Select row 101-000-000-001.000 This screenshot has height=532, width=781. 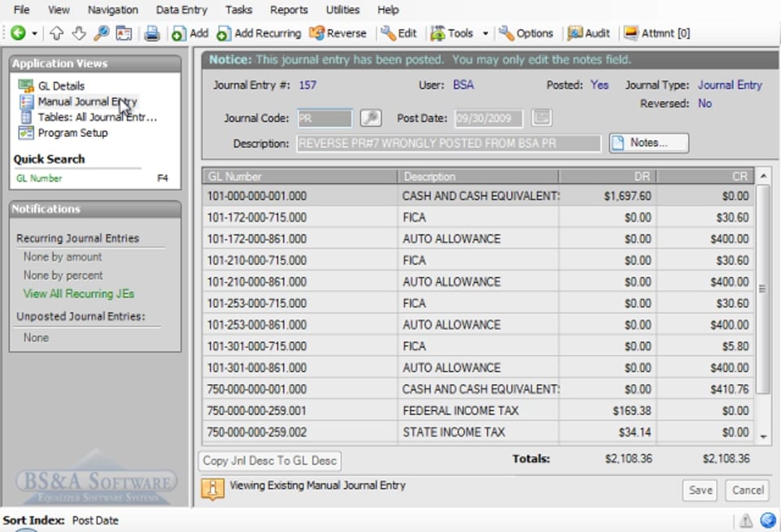[x=478, y=196]
